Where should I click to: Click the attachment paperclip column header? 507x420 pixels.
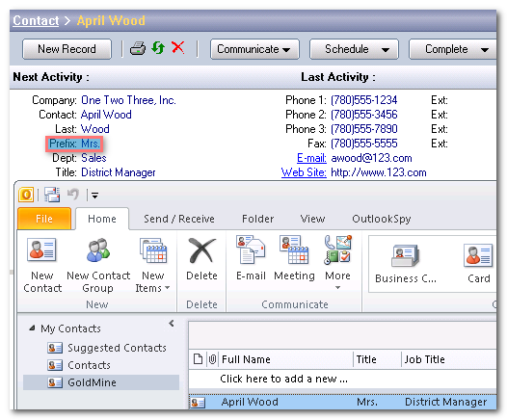212,359
